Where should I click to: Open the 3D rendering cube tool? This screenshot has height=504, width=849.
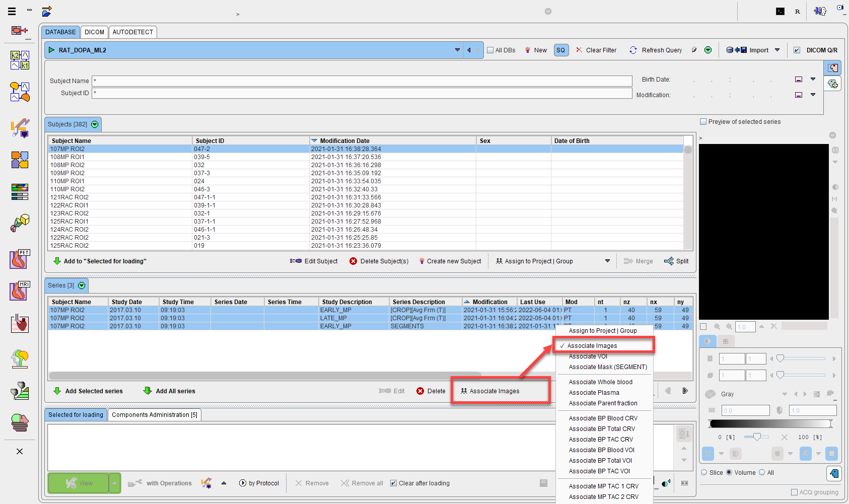[x=20, y=223]
